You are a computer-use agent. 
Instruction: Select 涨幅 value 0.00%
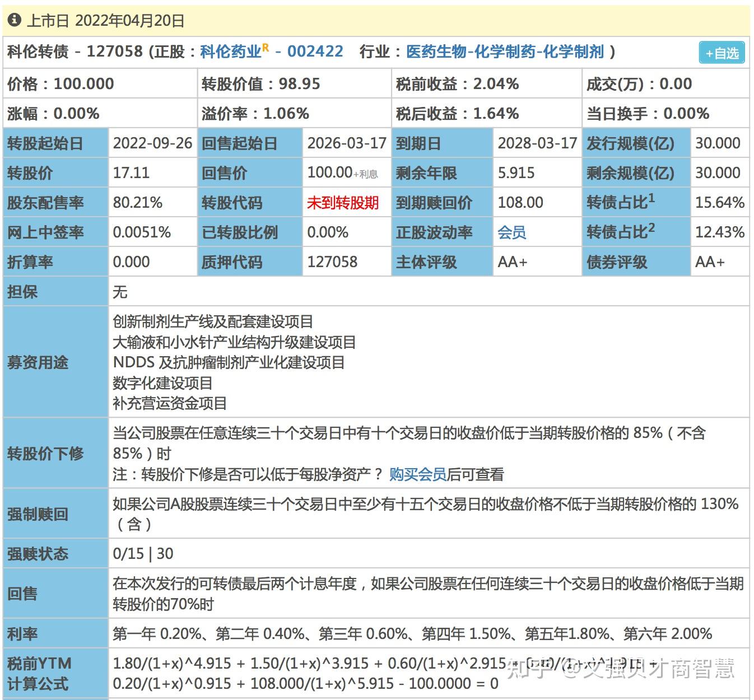pos(76,114)
